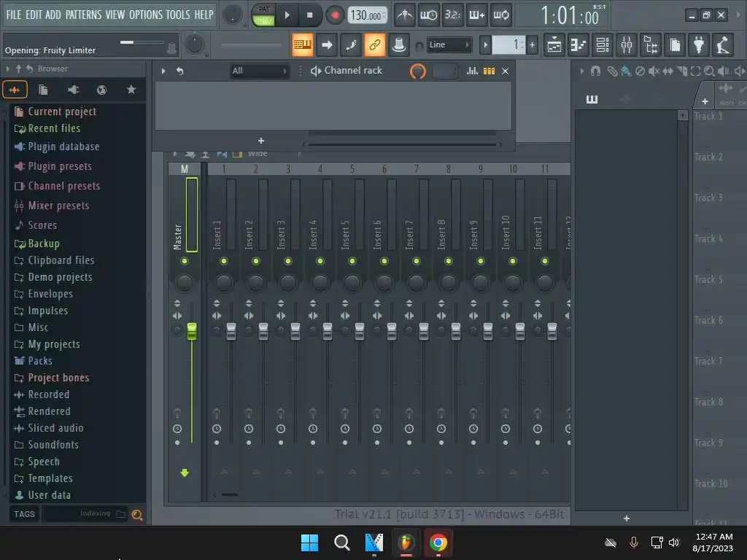Click the Master volume fader
The width and height of the screenshot is (747, 560).
point(192,332)
